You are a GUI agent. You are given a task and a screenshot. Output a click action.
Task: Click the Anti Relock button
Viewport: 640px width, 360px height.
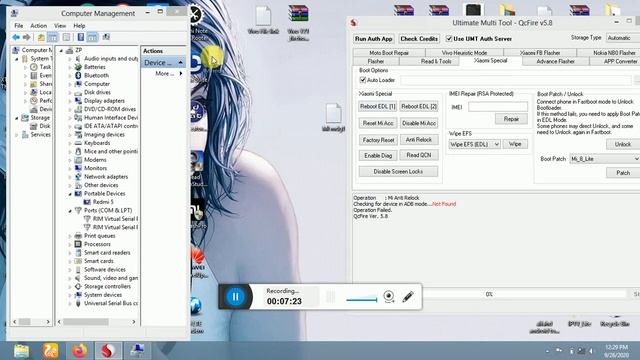(x=419, y=140)
